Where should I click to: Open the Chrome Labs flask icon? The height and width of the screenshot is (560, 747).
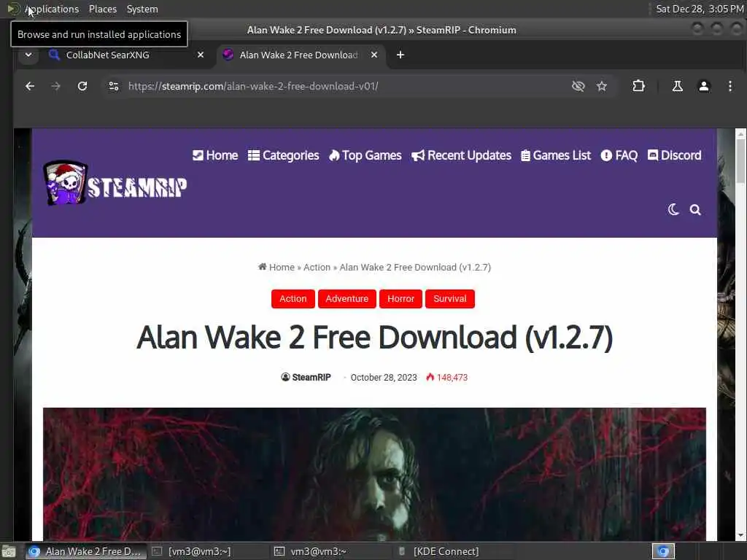point(677,86)
